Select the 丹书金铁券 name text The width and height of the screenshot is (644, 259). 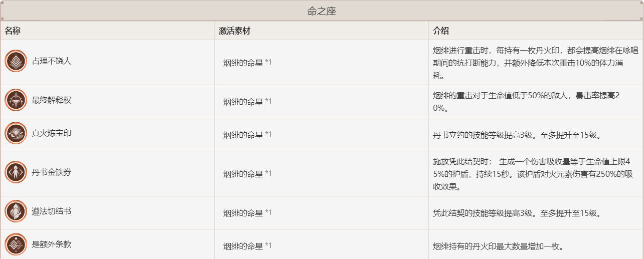(x=52, y=172)
